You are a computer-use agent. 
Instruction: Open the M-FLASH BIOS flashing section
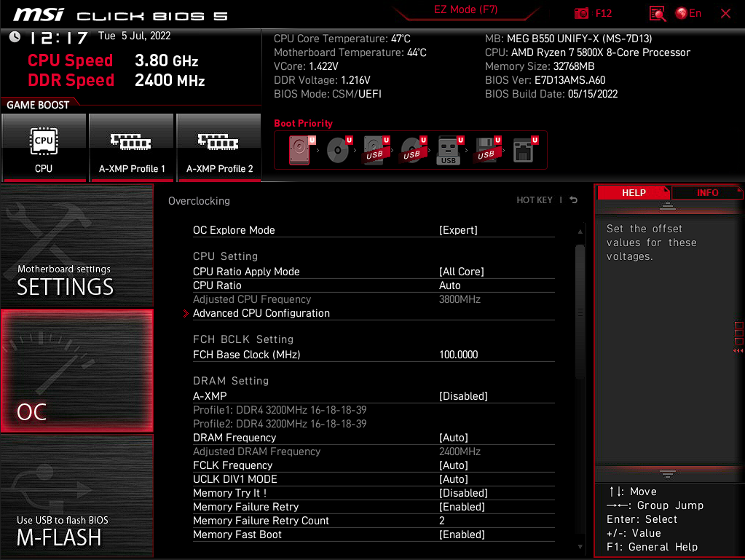pyautogui.click(x=77, y=496)
